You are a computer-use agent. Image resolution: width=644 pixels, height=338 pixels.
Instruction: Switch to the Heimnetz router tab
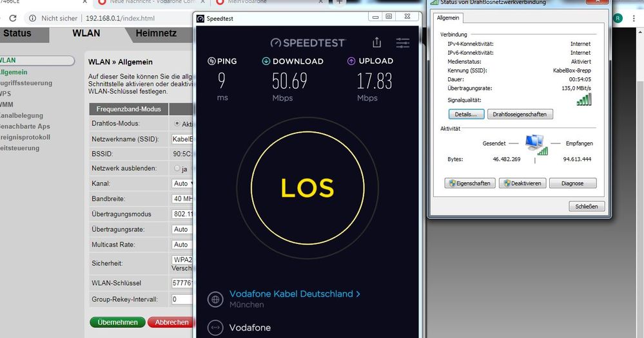click(156, 33)
